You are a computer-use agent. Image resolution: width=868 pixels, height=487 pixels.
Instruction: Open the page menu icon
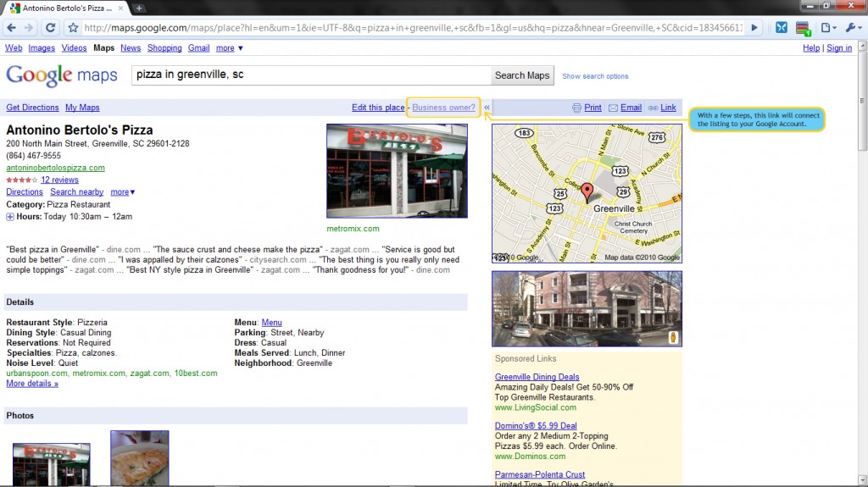[828, 28]
